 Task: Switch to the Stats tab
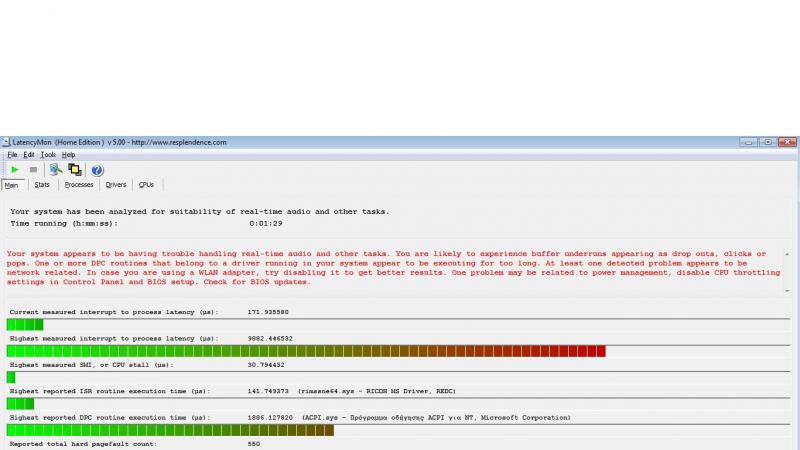click(42, 185)
